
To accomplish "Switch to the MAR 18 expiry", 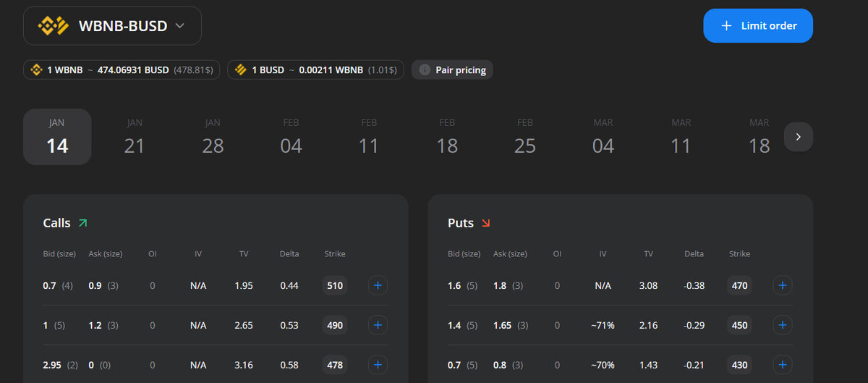I will coord(759,137).
